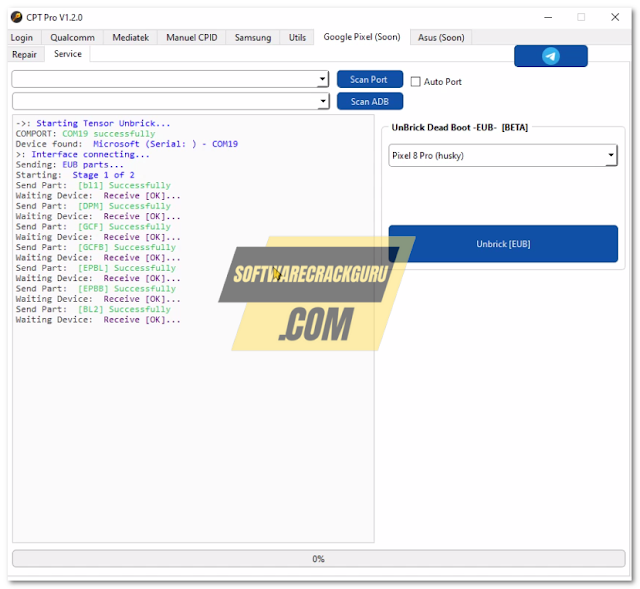Start the Unbrick [EUB] operation
Image resolution: width=640 pixels, height=589 pixels.
pos(503,244)
